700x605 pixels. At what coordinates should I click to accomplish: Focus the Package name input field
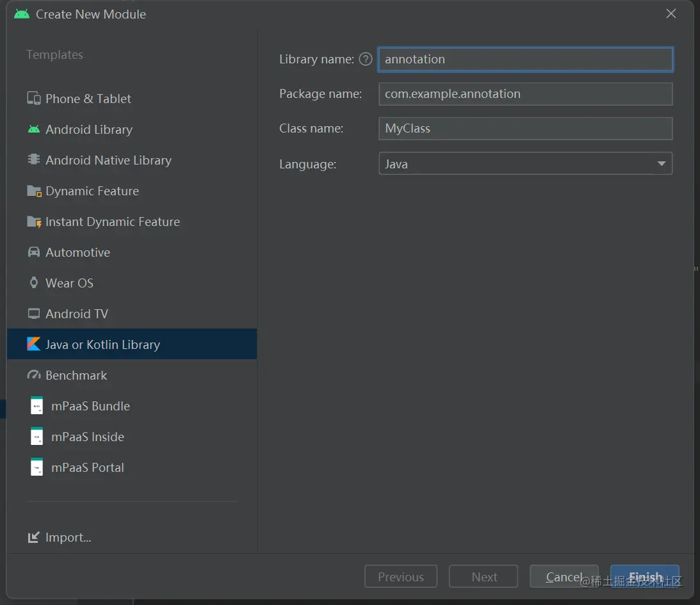pyautogui.click(x=525, y=94)
